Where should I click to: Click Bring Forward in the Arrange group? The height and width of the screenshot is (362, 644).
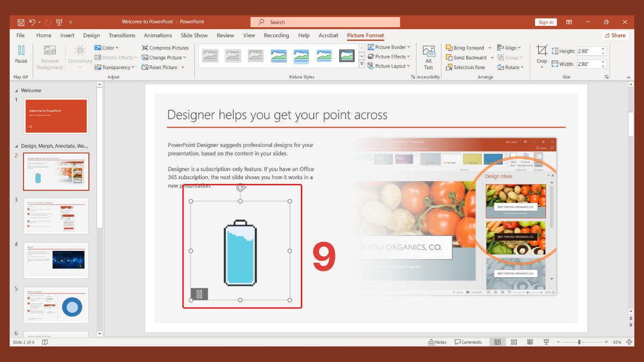click(x=466, y=47)
